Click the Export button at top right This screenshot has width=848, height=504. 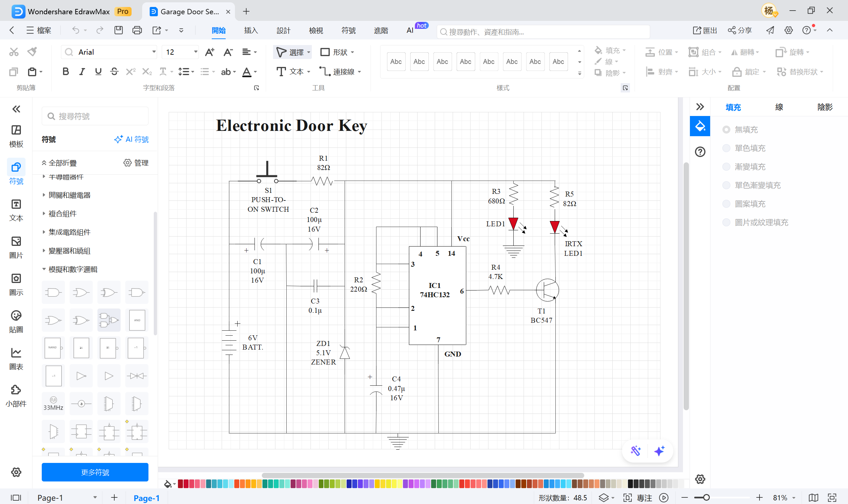[705, 30]
